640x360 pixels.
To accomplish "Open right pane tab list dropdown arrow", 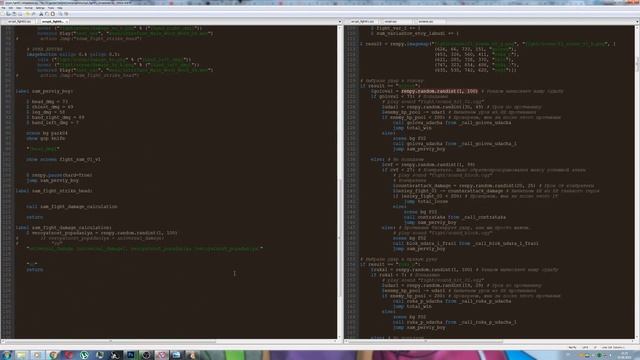I will [637, 22].
